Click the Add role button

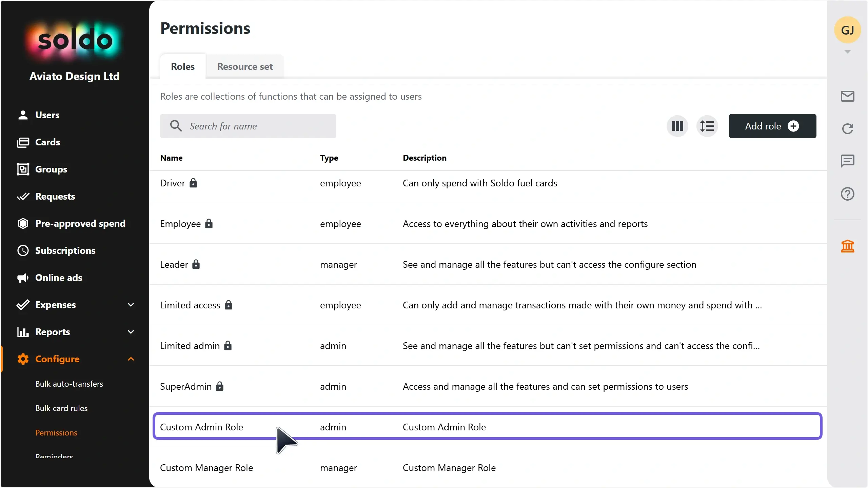[x=772, y=126]
